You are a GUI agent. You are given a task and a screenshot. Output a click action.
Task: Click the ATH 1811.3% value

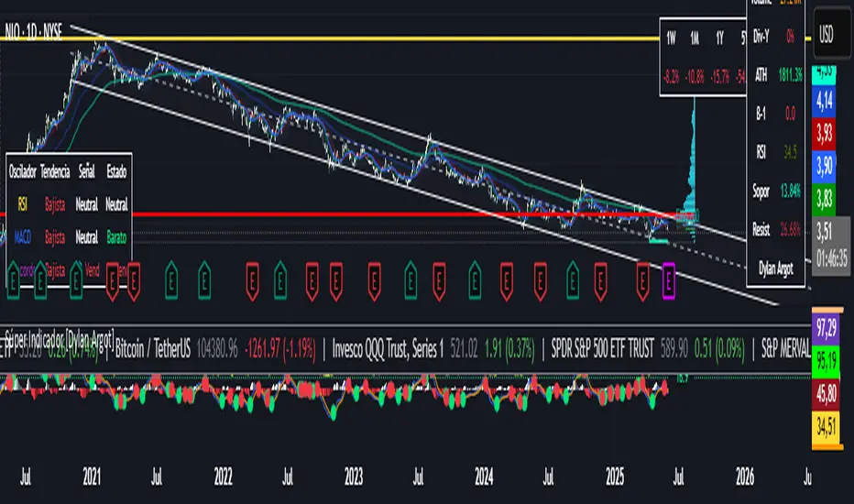790,74
